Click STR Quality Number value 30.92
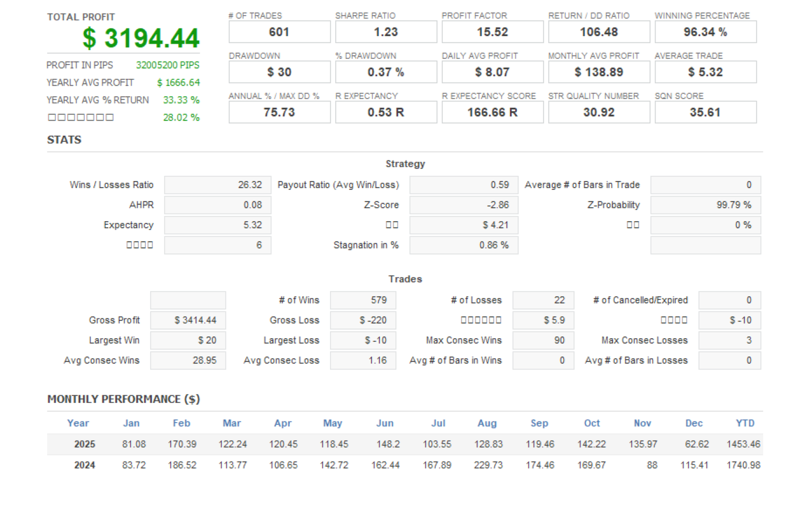The width and height of the screenshot is (812, 524). (599, 112)
